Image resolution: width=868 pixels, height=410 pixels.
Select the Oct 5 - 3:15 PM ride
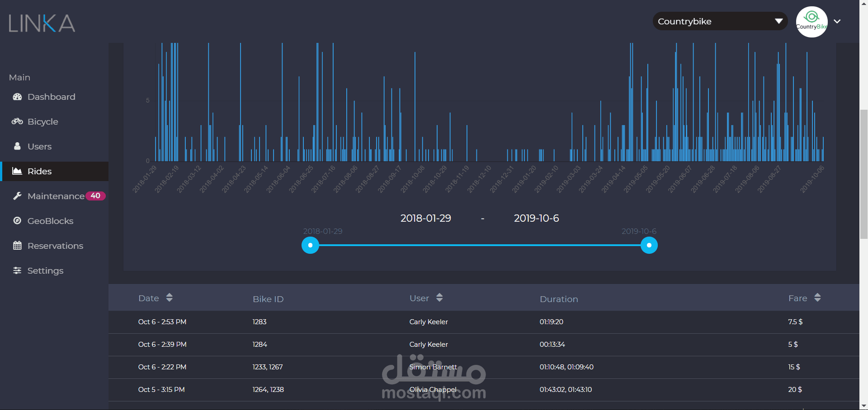[484, 390]
